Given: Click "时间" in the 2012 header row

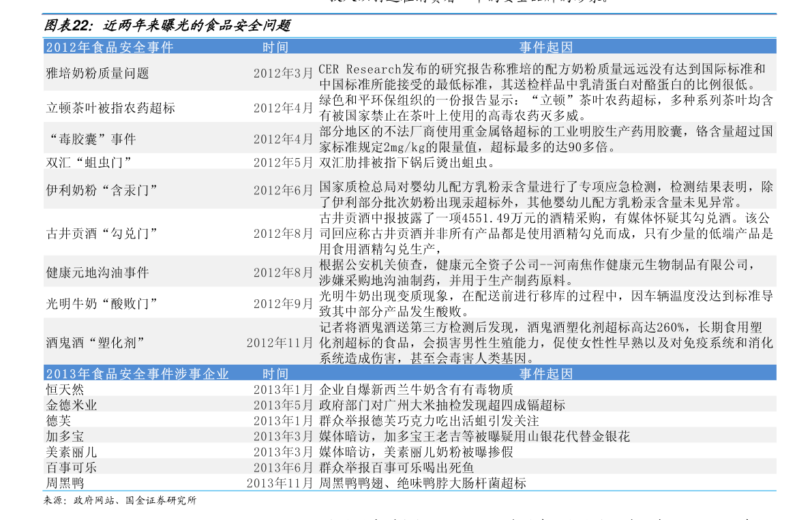Looking at the screenshot, I should (x=275, y=48).
